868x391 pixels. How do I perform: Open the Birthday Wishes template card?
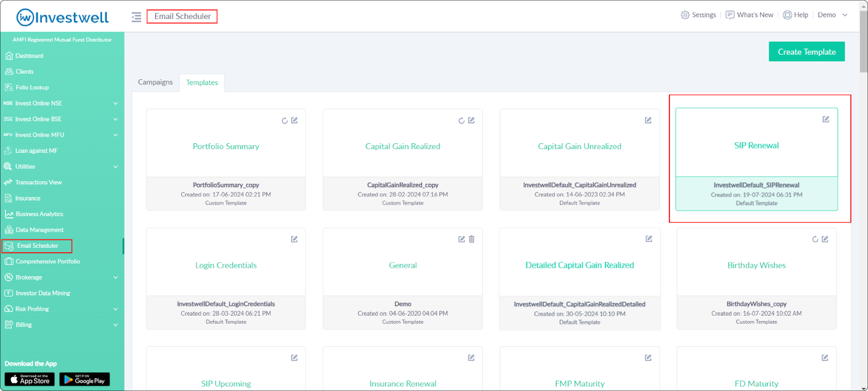pos(756,279)
